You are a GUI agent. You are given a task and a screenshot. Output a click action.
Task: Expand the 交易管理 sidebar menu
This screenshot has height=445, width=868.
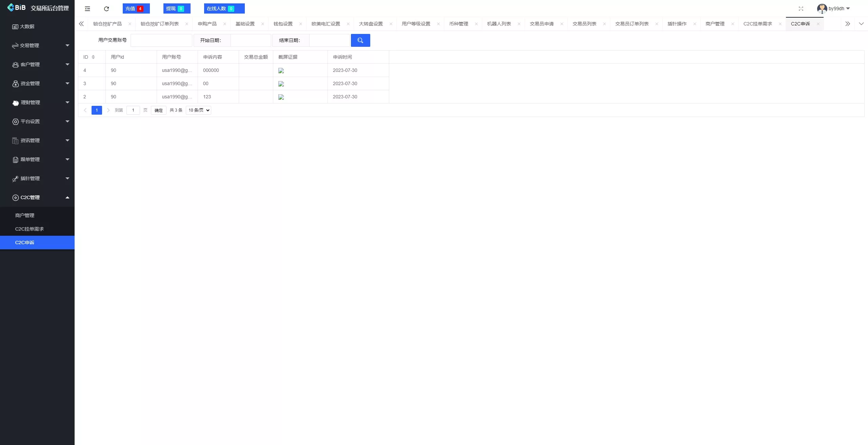[x=30, y=45]
